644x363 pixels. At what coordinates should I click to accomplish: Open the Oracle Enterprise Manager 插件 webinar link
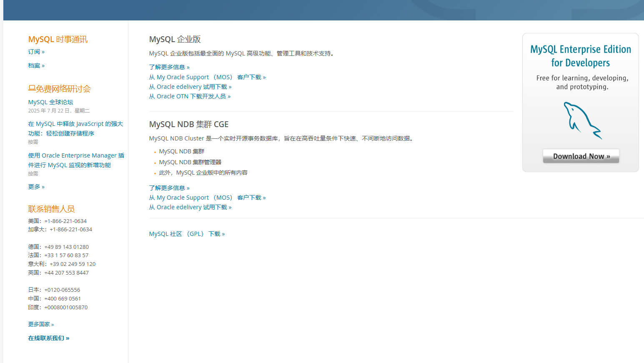coord(76,160)
